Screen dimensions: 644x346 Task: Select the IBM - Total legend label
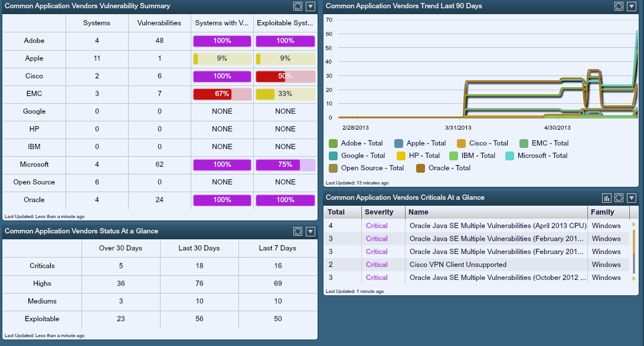pyautogui.click(x=478, y=156)
